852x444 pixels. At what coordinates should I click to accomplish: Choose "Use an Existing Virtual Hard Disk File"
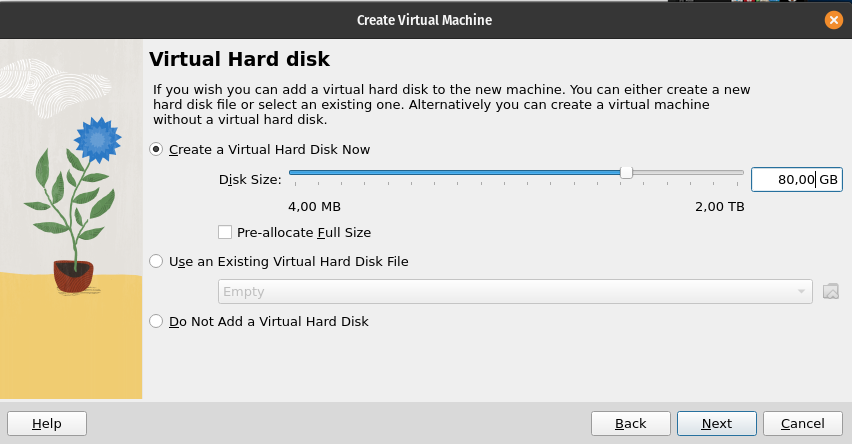156,262
